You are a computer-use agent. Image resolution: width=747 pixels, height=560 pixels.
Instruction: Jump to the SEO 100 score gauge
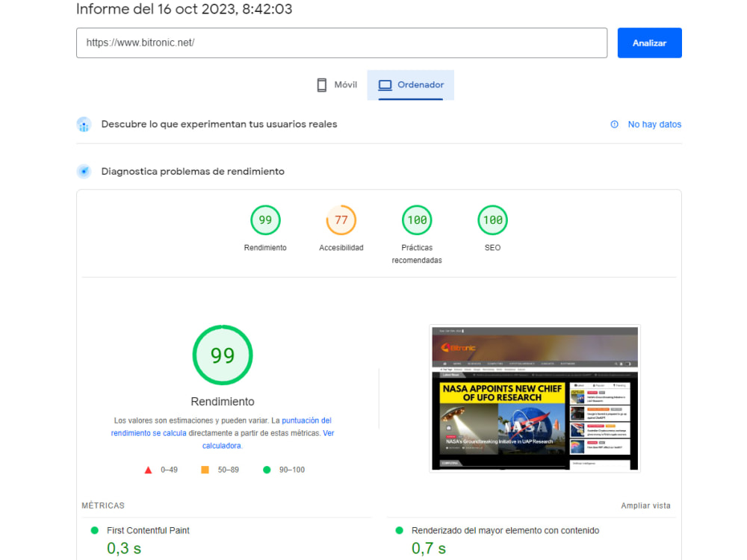492,220
